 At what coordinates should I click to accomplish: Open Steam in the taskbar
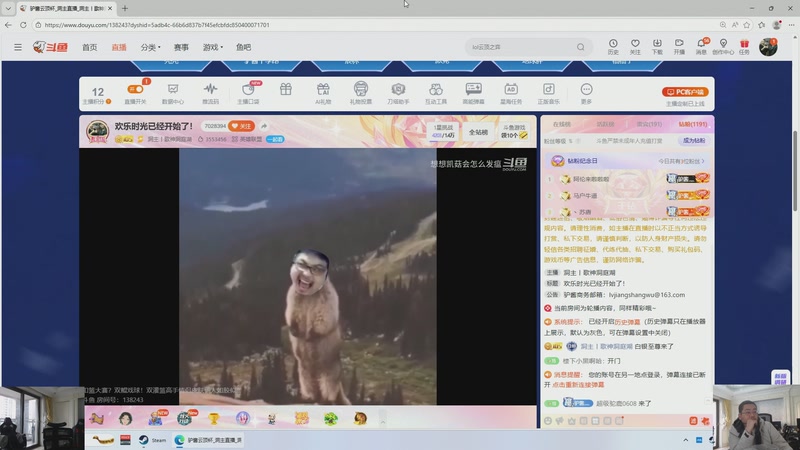pos(152,440)
